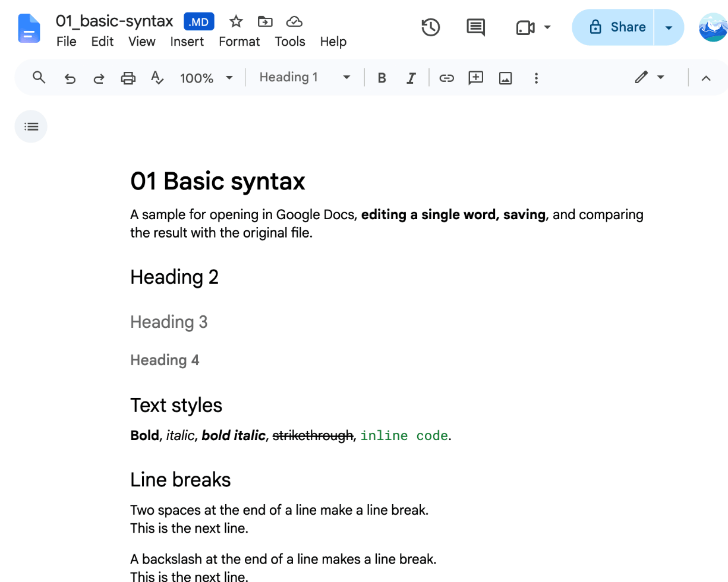Insert a link

point(446,78)
